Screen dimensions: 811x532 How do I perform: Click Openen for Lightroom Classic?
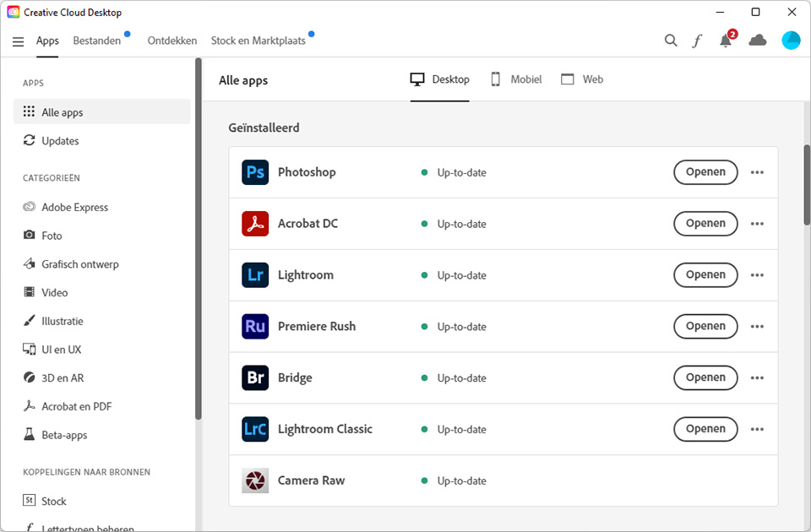click(705, 429)
